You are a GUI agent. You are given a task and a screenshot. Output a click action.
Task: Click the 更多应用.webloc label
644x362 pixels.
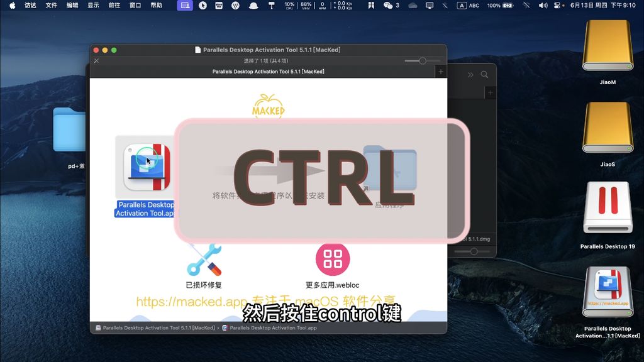332,285
